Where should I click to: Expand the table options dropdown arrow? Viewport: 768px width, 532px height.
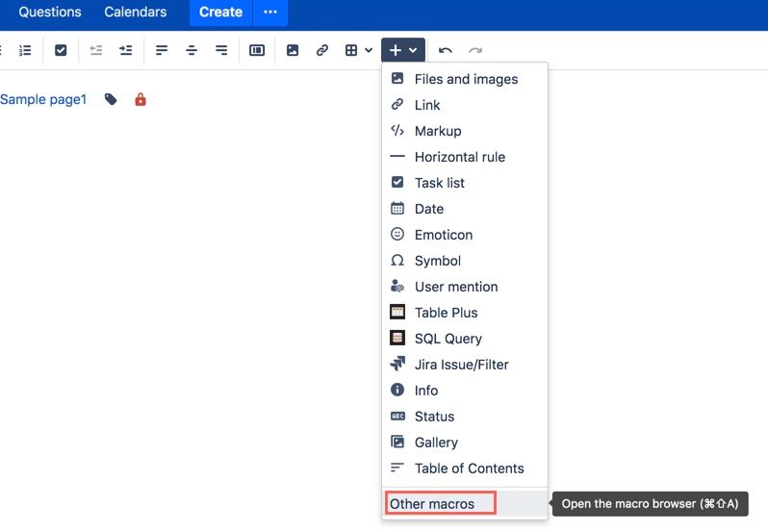point(369,50)
